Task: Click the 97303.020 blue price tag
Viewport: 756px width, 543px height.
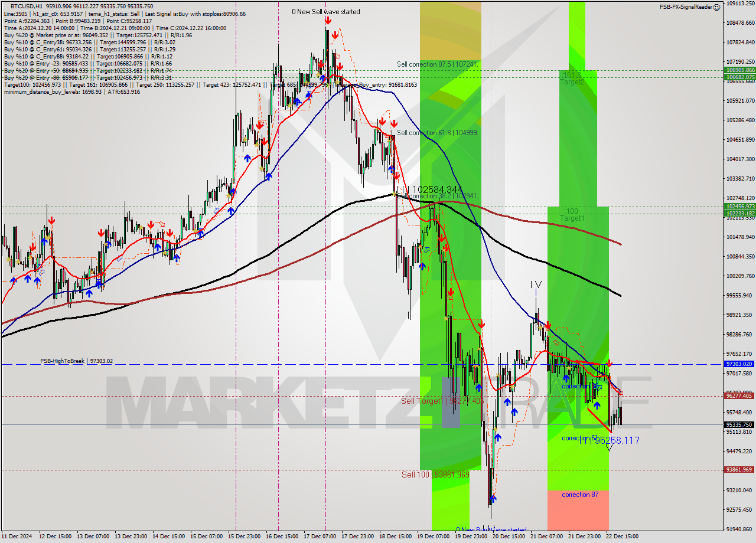Action: click(739, 364)
